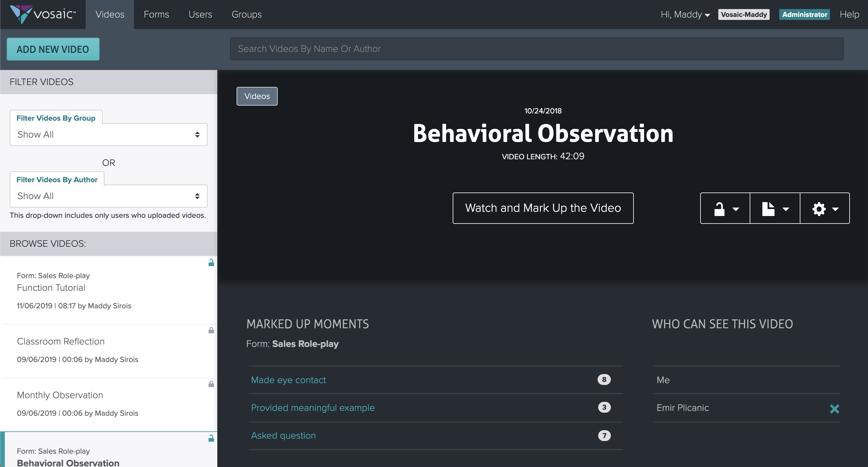Expand the Filter Videos By Group dropdown
Screen dimensions: 868x467
(x=109, y=134)
